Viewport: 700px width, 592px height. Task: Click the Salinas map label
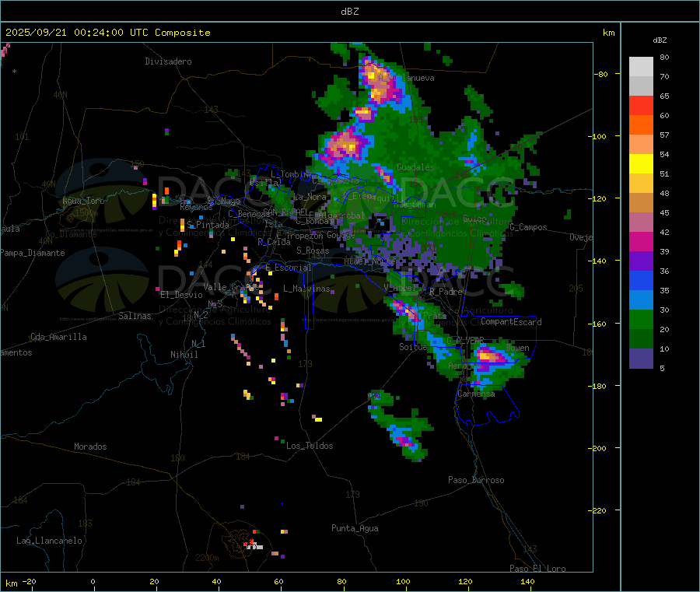pos(135,316)
